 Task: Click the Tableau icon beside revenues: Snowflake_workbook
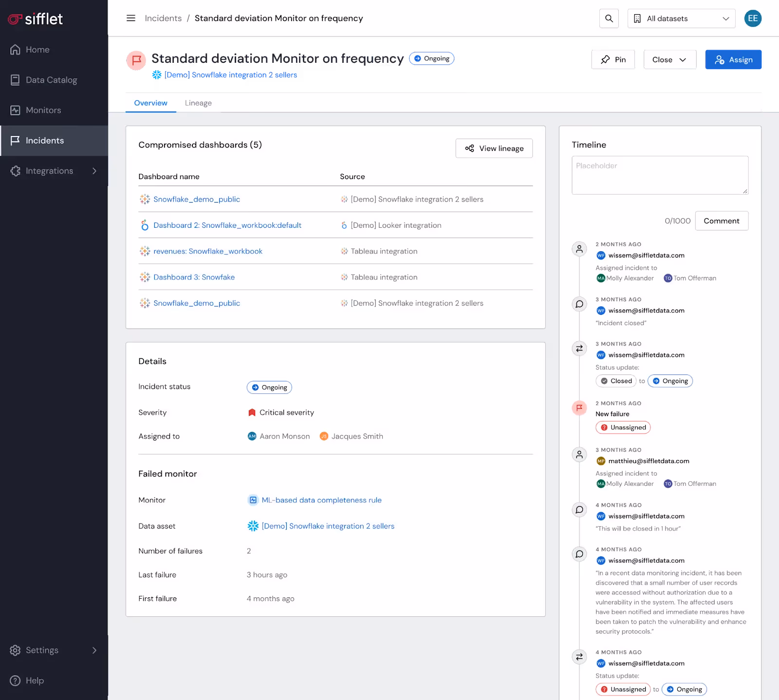pyautogui.click(x=145, y=251)
